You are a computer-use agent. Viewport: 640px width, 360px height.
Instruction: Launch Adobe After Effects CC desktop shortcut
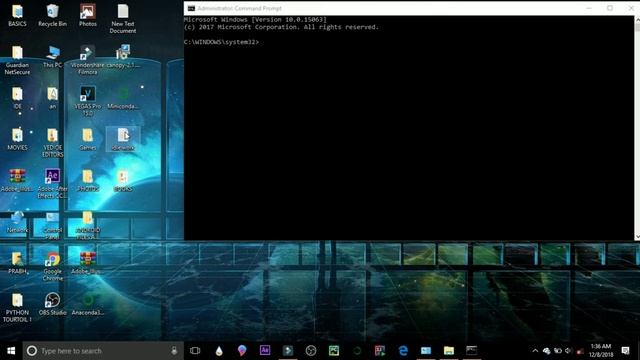[x=52, y=184]
